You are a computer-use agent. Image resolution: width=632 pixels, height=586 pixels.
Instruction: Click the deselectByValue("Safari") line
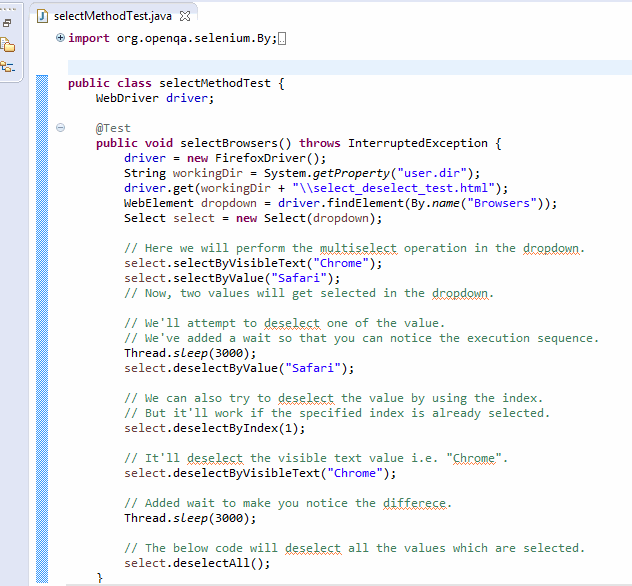239,368
